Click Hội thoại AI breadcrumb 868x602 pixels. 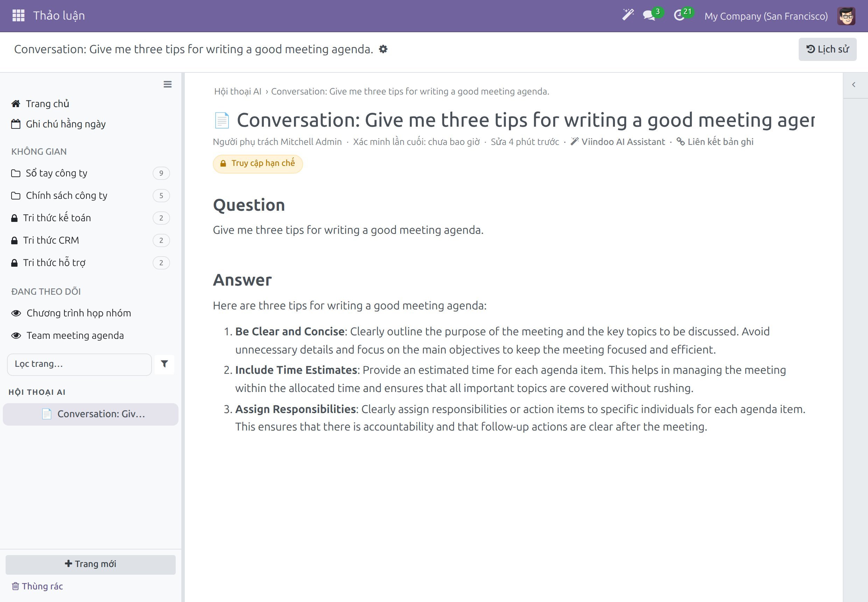click(238, 92)
